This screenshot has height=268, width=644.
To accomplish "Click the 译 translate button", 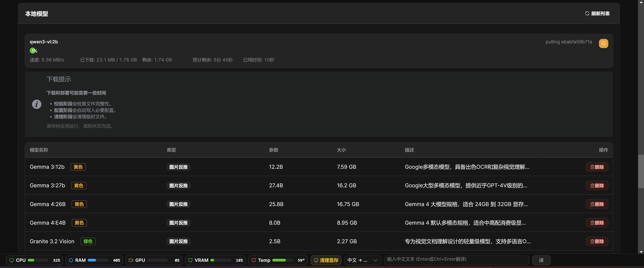I will pos(541,260).
